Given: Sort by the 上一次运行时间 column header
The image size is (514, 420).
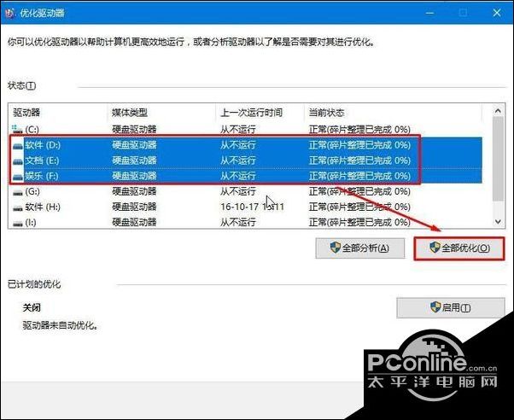Looking at the screenshot, I should pyautogui.click(x=251, y=113).
